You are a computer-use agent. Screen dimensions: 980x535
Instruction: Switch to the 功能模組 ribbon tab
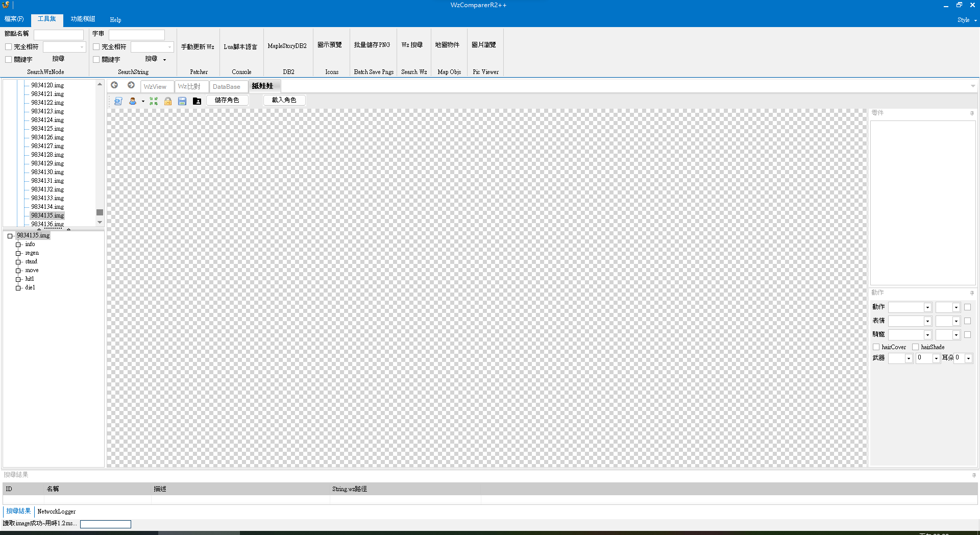(x=83, y=19)
